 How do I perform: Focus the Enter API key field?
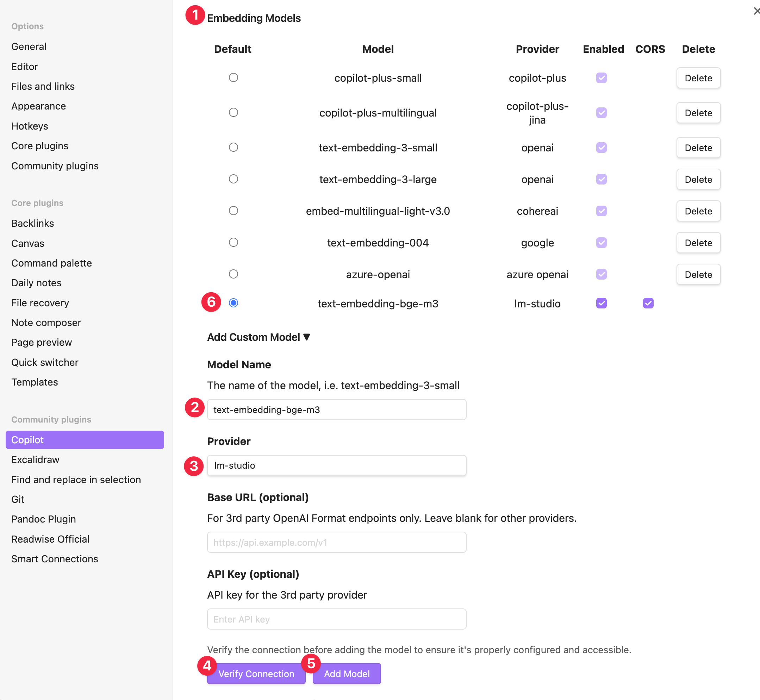tap(336, 619)
